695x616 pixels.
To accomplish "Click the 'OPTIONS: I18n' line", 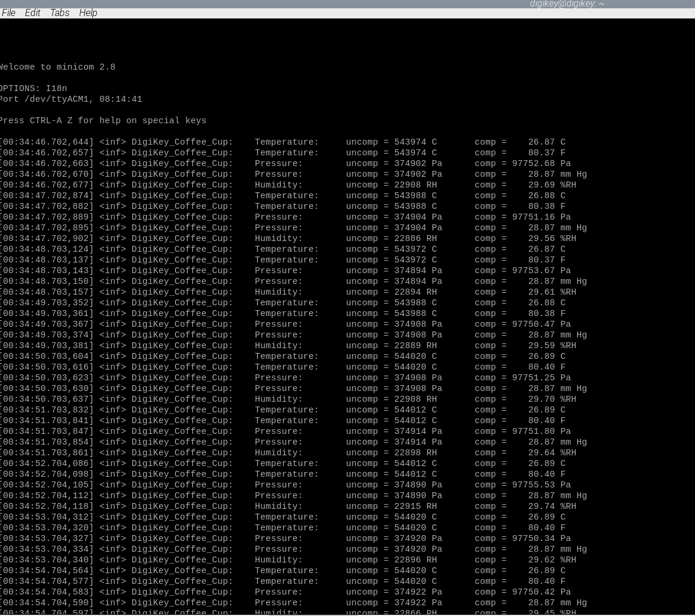I will click(x=34, y=88).
